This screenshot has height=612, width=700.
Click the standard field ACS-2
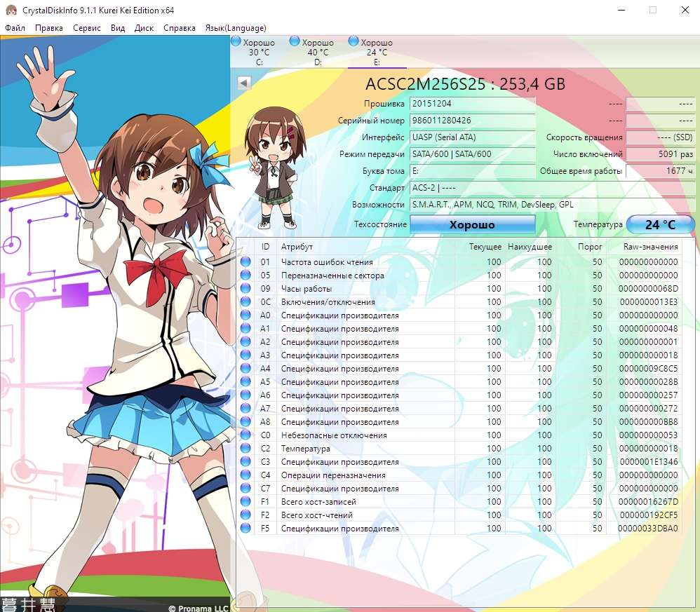[x=552, y=188]
